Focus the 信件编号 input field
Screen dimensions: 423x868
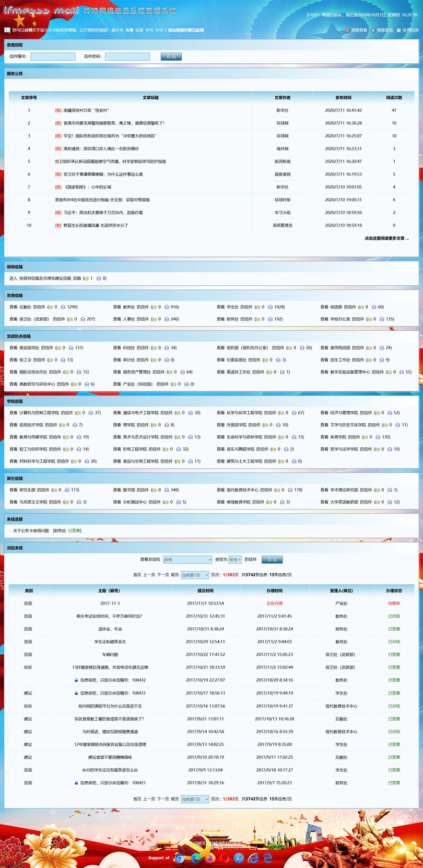click(x=53, y=56)
